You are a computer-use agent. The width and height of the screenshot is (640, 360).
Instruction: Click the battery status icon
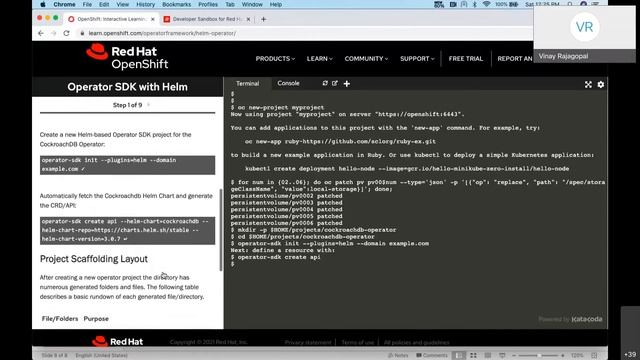[x=513, y=4]
